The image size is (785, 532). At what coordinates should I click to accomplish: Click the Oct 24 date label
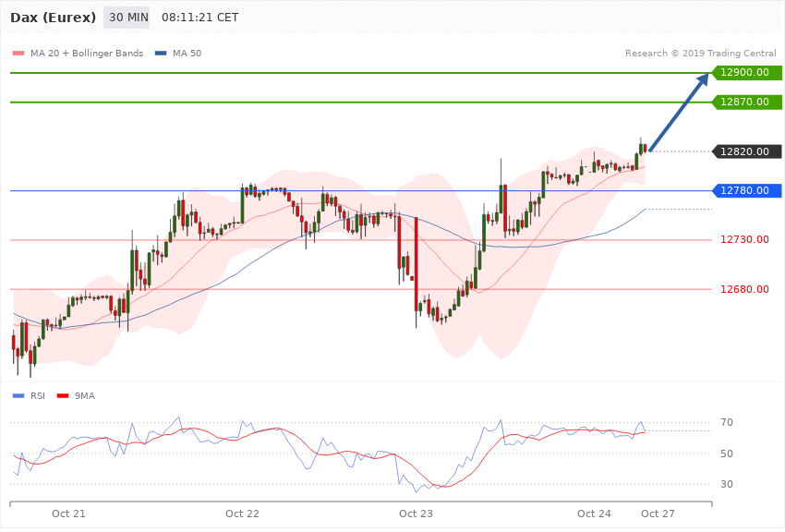594,514
